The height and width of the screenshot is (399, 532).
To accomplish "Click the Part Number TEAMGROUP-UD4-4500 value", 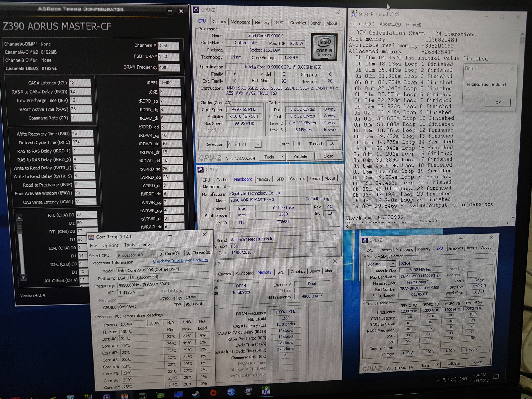I will [419, 288].
